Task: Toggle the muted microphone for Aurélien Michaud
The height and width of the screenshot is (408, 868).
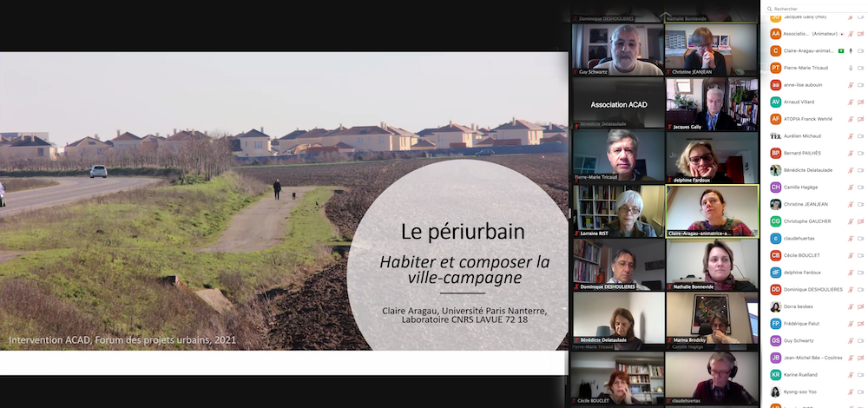Action: pyautogui.click(x=851, y=135)
